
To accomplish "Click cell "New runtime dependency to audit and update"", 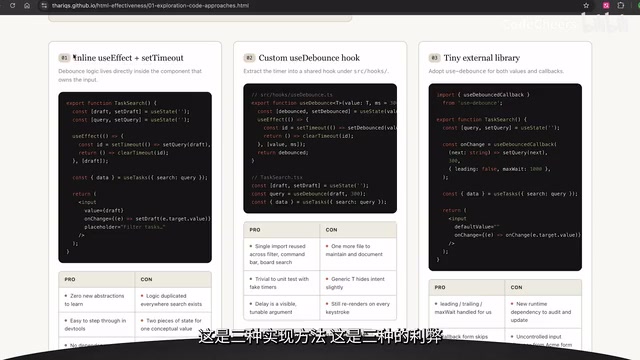I will [543, 312].
